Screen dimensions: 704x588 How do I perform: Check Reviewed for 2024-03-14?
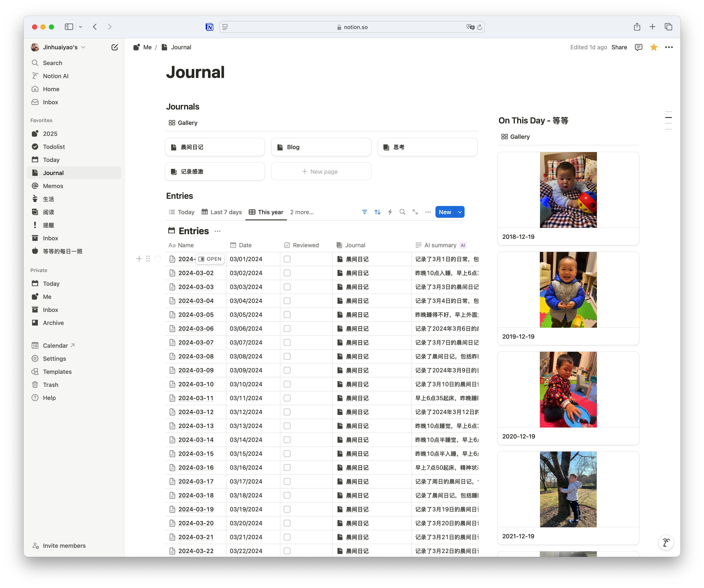point(287,440)
